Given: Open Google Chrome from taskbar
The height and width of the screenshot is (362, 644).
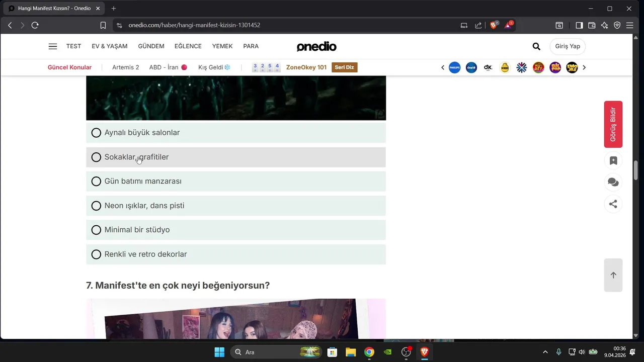Looking at the screenshot, I should point(369,352).
